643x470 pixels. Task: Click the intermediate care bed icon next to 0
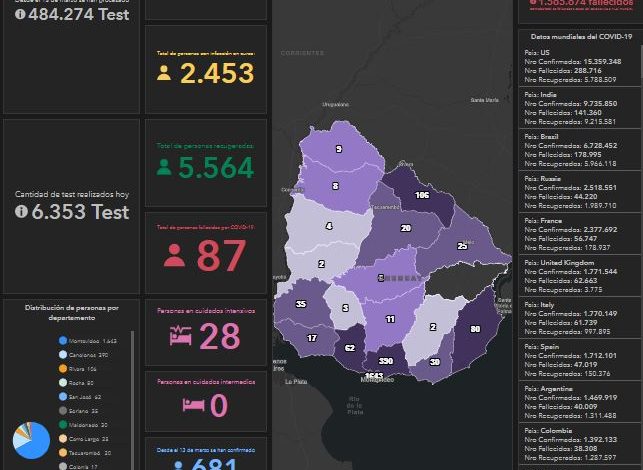[192, 403]
